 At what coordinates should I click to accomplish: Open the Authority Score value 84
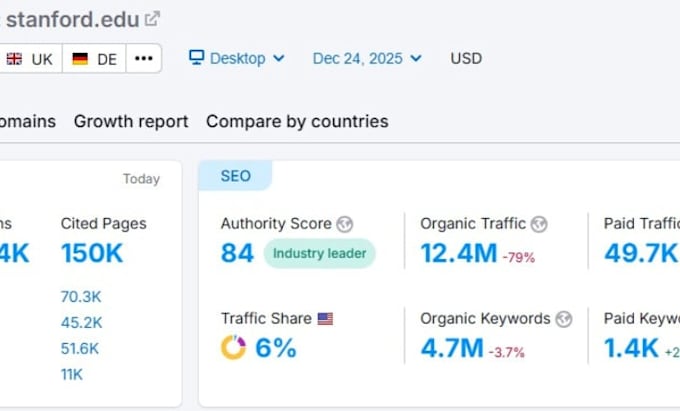click(237, 253)
